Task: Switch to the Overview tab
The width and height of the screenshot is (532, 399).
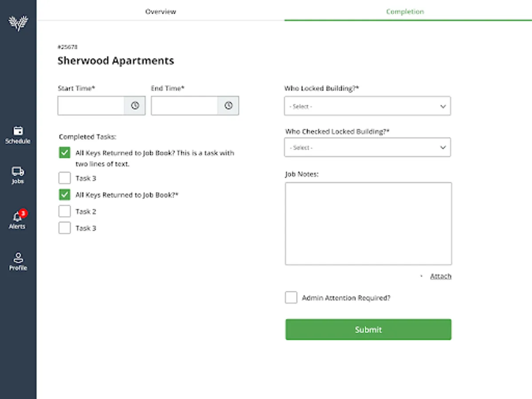Action: pos(160,12)
